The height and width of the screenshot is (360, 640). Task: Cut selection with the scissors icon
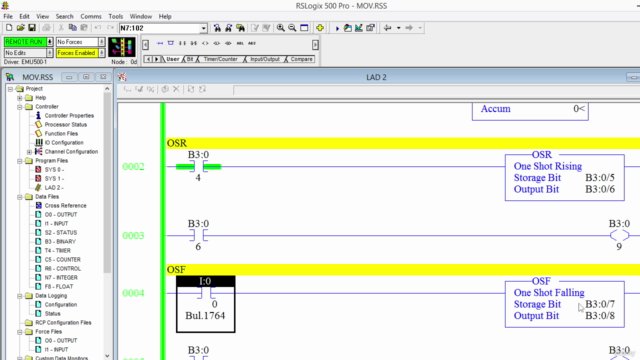coord(61,28)
